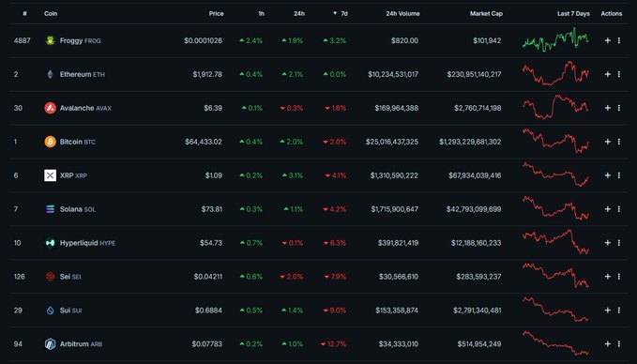This screenshot has height=364, width=637.
Task: Click the Ethereum market cap $230,951,140,217
Action: point(474,74)
